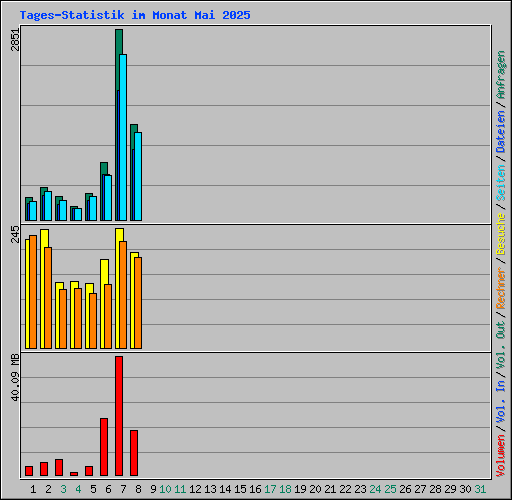Click green day 17 on the x-axis
The width and height of the screenshot is (512, 500).
(x=270, y=489)
